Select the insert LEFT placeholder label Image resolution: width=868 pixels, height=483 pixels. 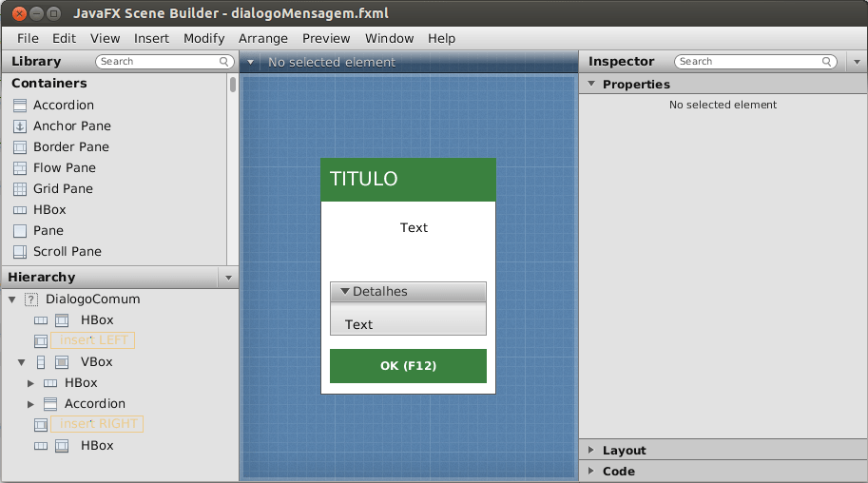(93, 340)
